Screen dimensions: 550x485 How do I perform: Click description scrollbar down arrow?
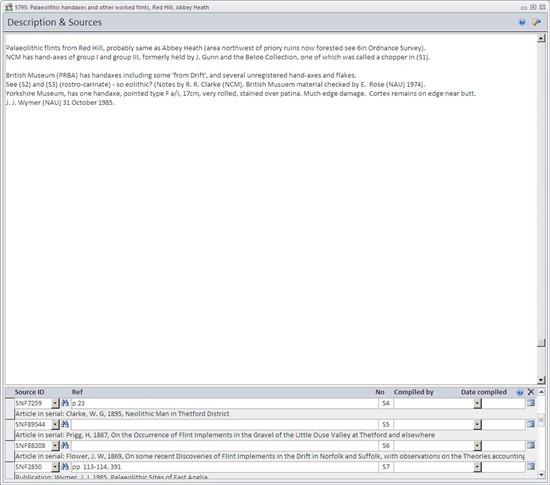point(541,380)
